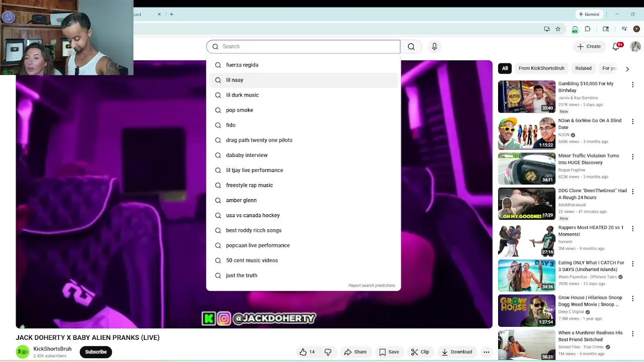The width and height of the screenshot is (644, 362).
Task: Dislike the video with thumbs down
Action: (x=328, y=352)
